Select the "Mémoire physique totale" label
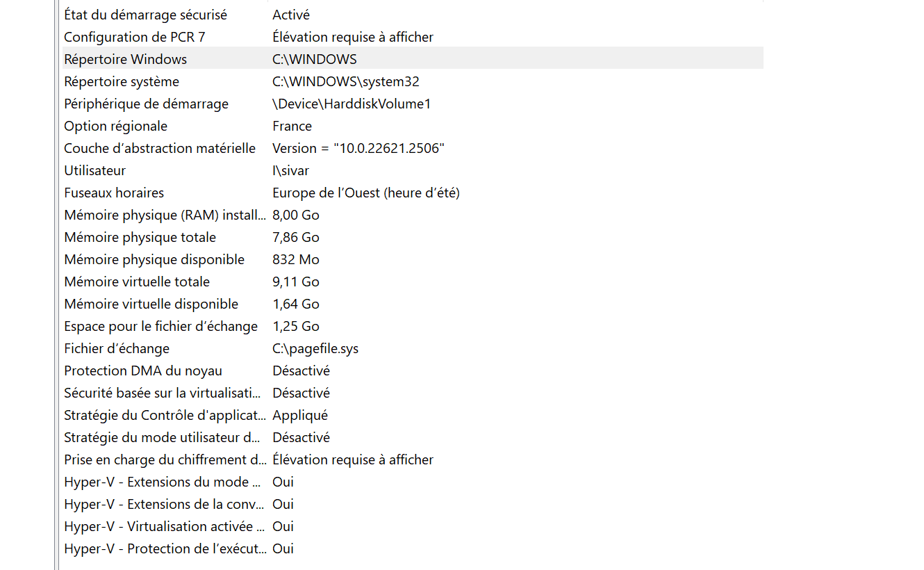This screenshot has width=924, height=570. tap(140, 237)
